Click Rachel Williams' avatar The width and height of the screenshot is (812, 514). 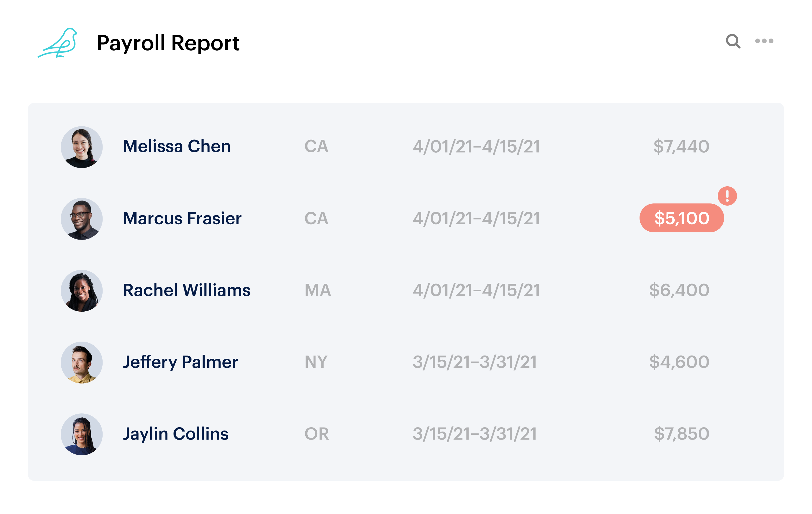point(82,290)
